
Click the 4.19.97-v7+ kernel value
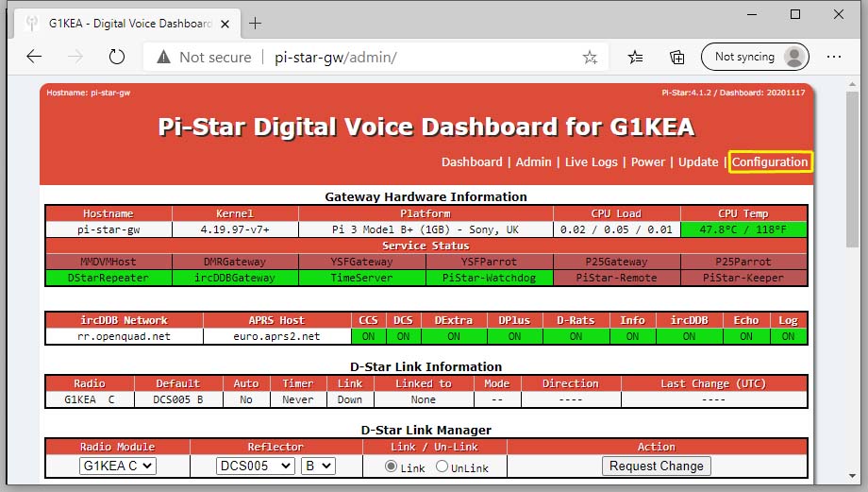pyautogui.click(x=235, y=229)
